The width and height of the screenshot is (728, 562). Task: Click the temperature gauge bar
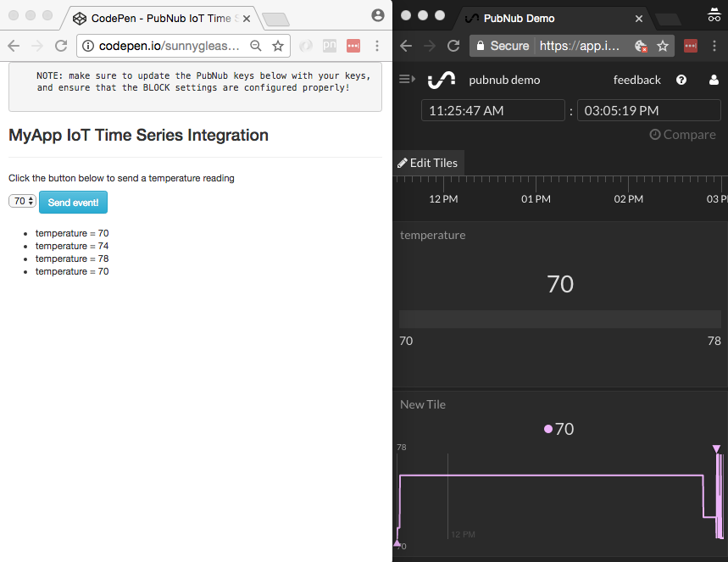point(560,319)
